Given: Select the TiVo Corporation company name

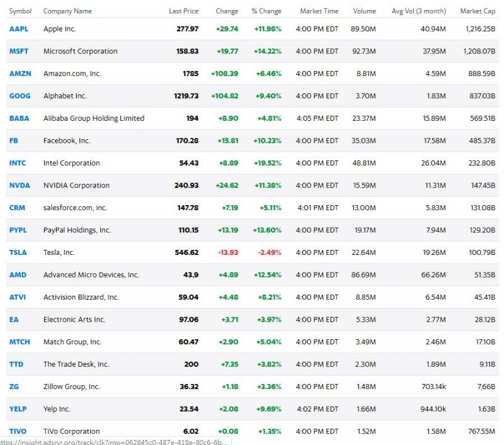Looking at the screenshot, I should point(72,431).
